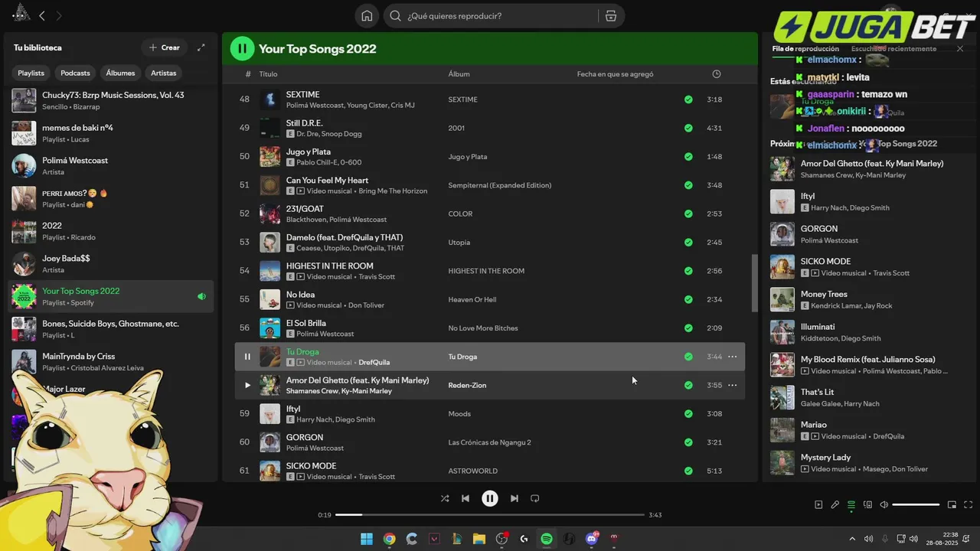
Task: Open the browse icon in search bar
Action: point(610,16)
